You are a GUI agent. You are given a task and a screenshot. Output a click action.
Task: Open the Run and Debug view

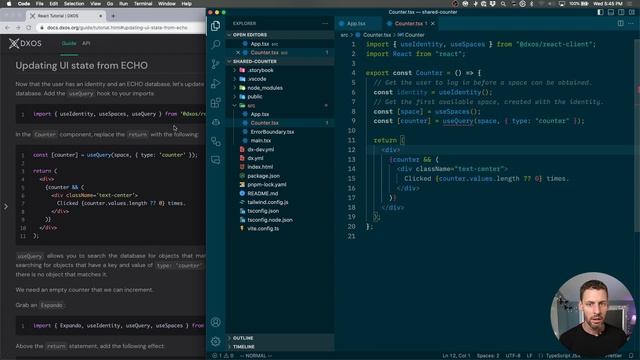click(216, 83)
